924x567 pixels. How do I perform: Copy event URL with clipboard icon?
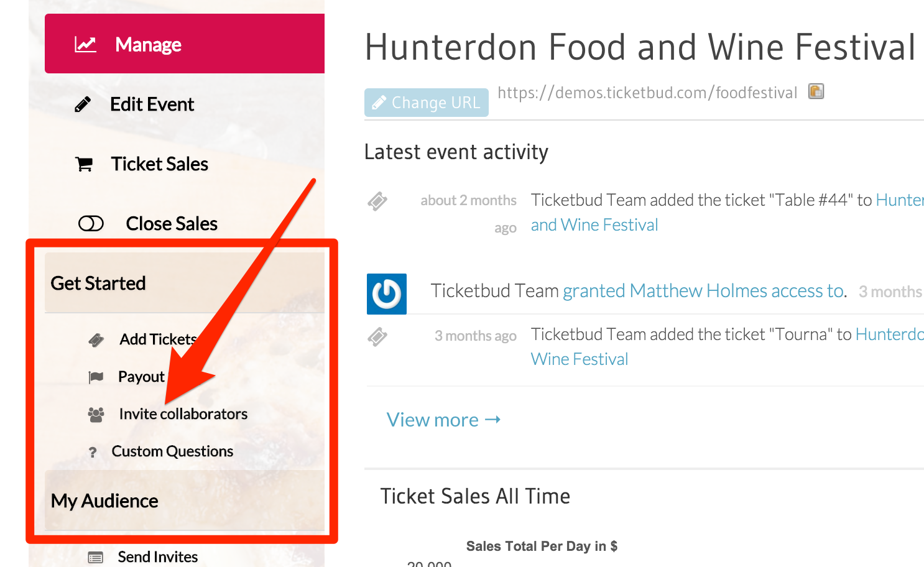816,91
